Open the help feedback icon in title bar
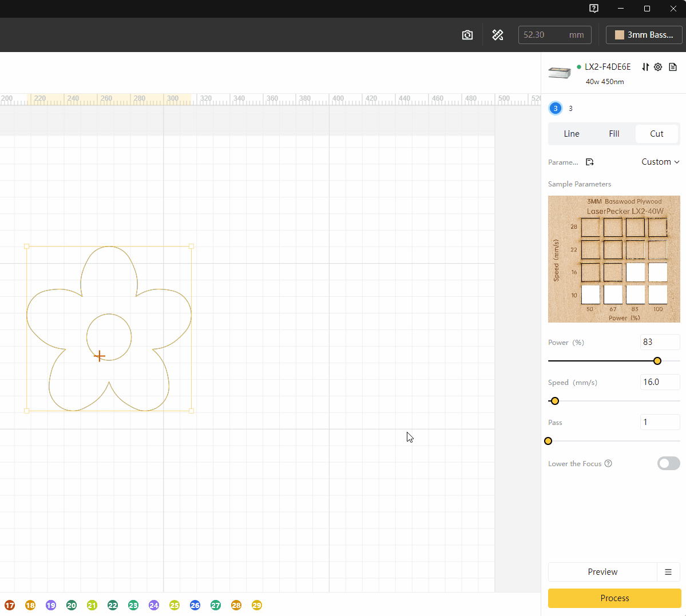Screen dimensions: 686x616 point(594,9)
